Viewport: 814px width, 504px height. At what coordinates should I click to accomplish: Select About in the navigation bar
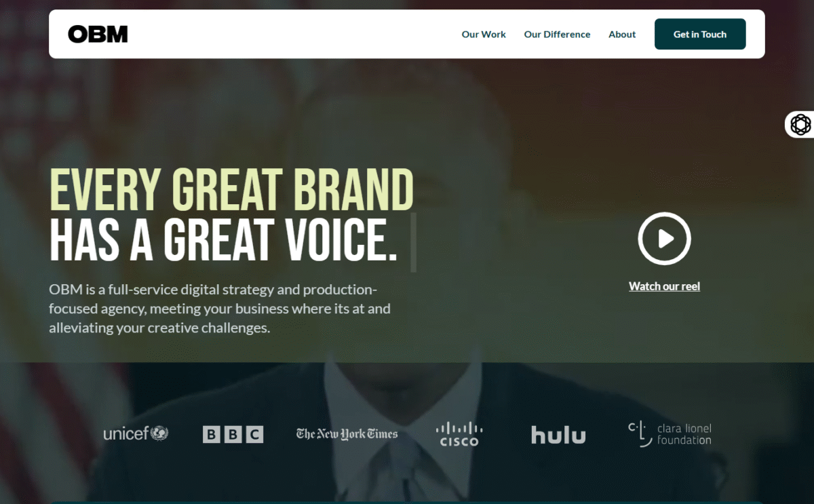pos(622,35)
